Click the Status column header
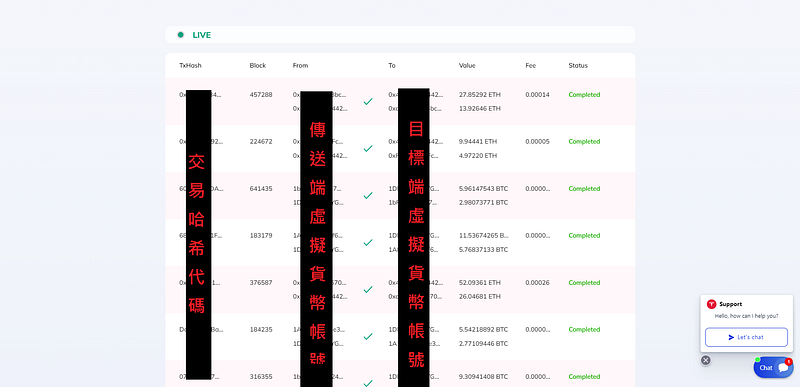The height and width of the screenshot is (387, 800). click(578, 65)
